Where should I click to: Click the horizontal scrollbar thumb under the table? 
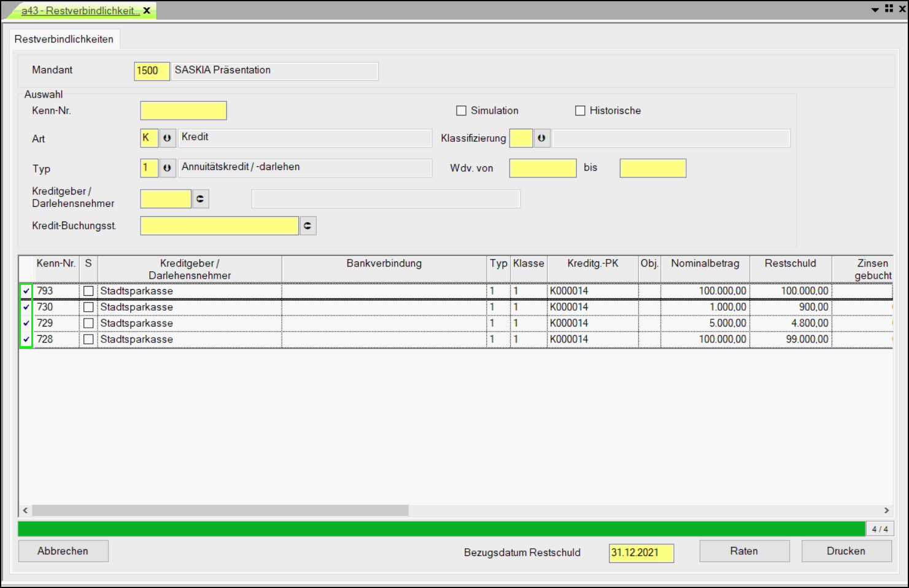coord(220,511)
